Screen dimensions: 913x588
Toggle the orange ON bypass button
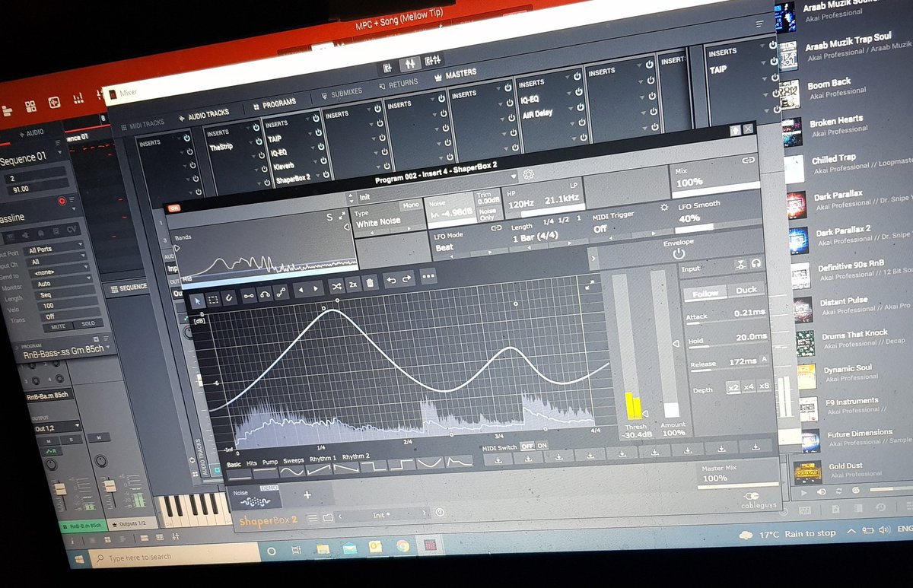click(173, 208)
